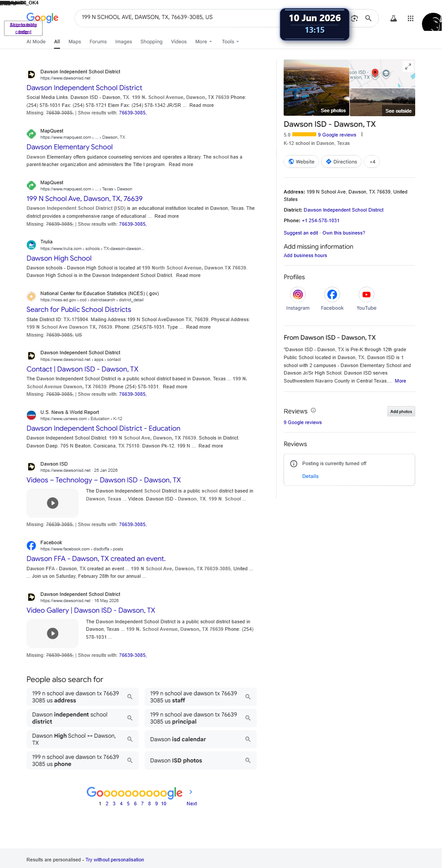Open the YouTube profile icon

pyautogui.click(x=367, y=295)
